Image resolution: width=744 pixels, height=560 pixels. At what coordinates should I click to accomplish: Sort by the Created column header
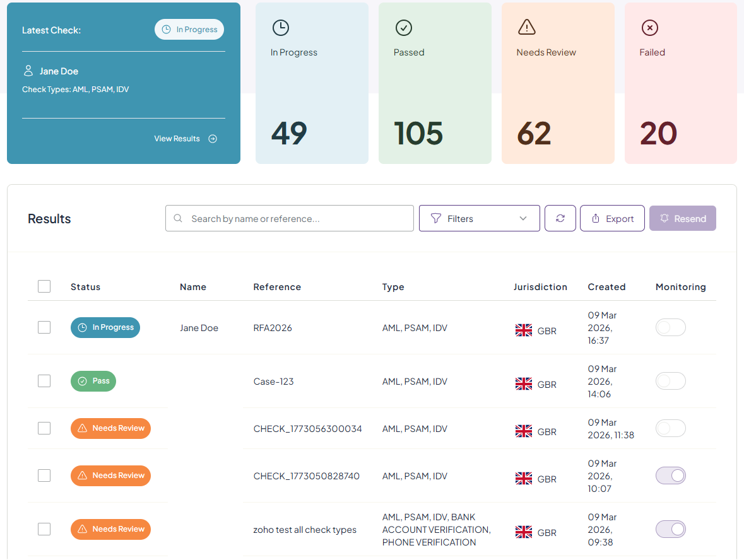click(x=606, y=287)
